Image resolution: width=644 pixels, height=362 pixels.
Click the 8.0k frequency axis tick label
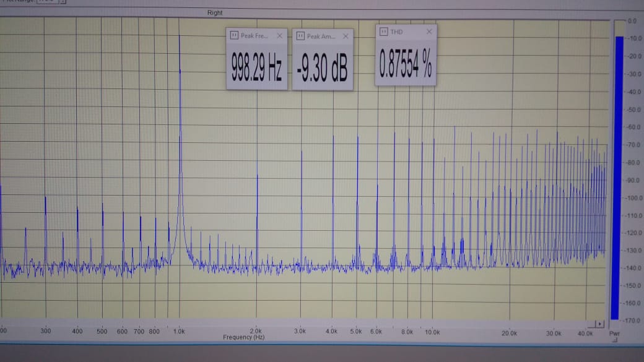click(x=407, y=332)
